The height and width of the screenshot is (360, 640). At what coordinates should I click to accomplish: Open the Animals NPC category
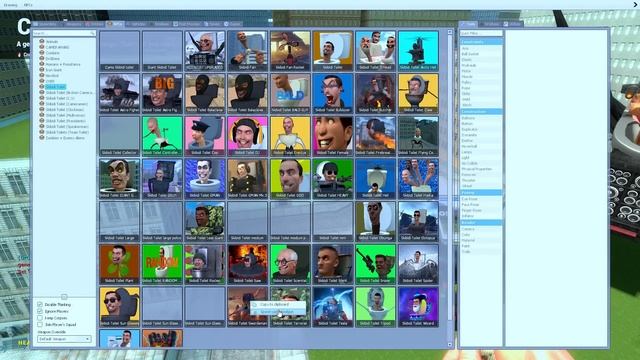(52, 42)
